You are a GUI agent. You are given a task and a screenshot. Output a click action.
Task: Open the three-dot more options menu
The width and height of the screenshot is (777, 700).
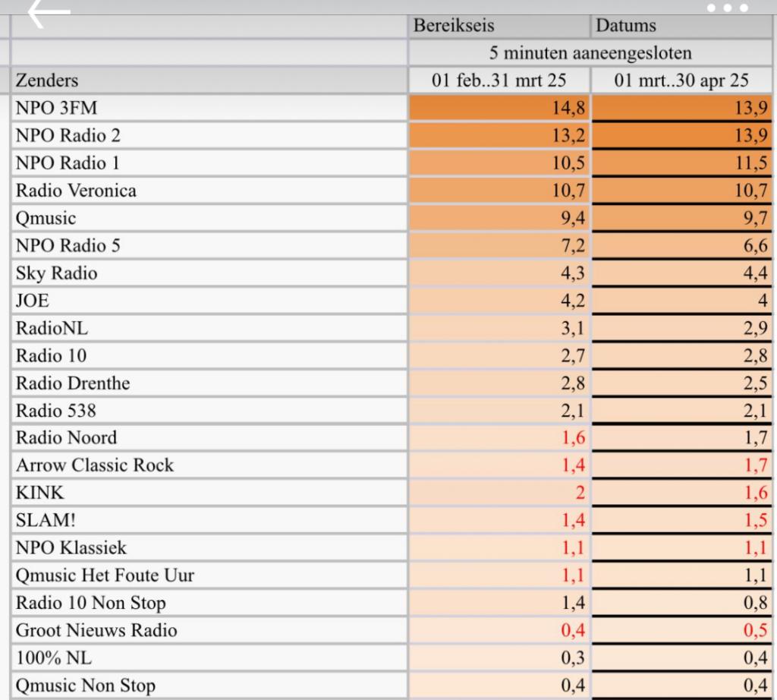point(727,8)
